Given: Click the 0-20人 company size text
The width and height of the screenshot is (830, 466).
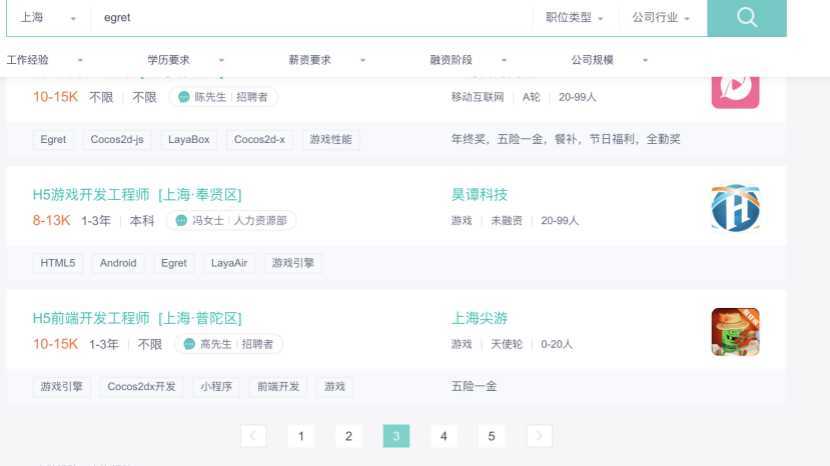Looking at the screenshot, I should pyautogui.click(x=556, y=344).
